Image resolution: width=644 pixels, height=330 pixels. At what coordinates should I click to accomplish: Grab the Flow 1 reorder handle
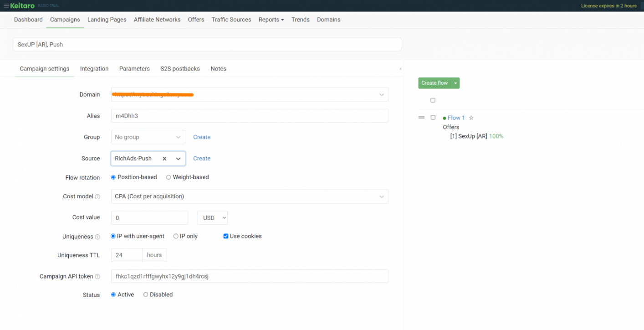[x=421, y=118]
